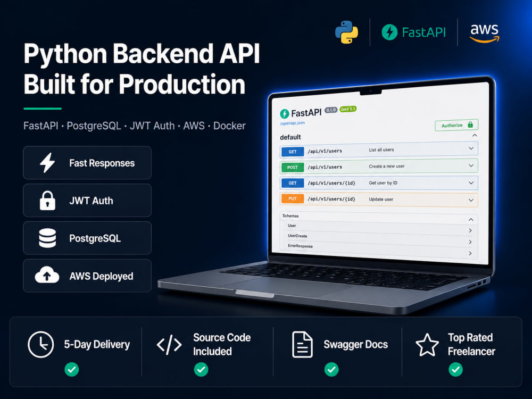Click the 'User' schema name

292,226
